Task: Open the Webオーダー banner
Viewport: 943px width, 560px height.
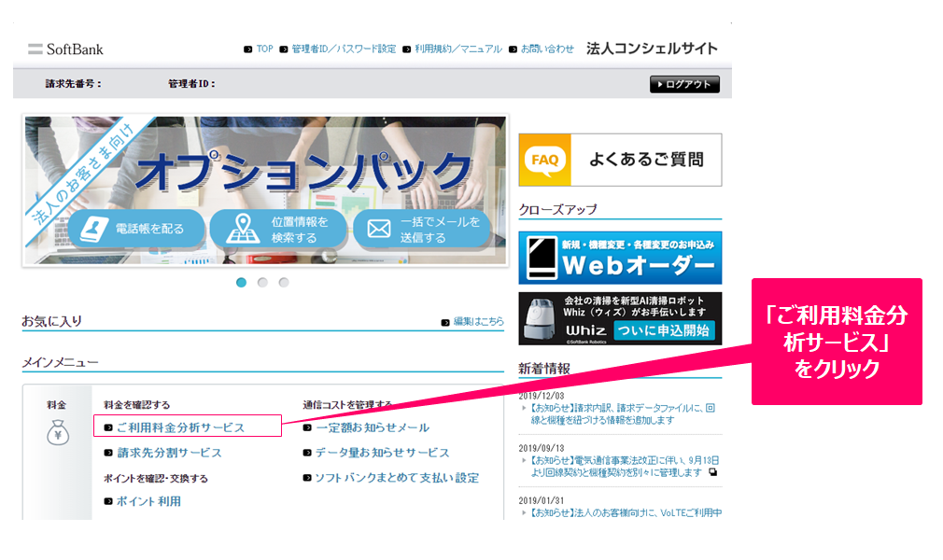Action: tap(620, 258)
